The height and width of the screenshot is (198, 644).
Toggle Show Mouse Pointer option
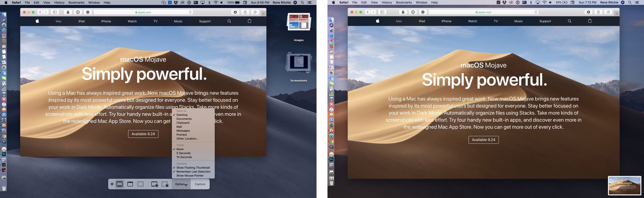pyautogui.click(x=193, y=176)
